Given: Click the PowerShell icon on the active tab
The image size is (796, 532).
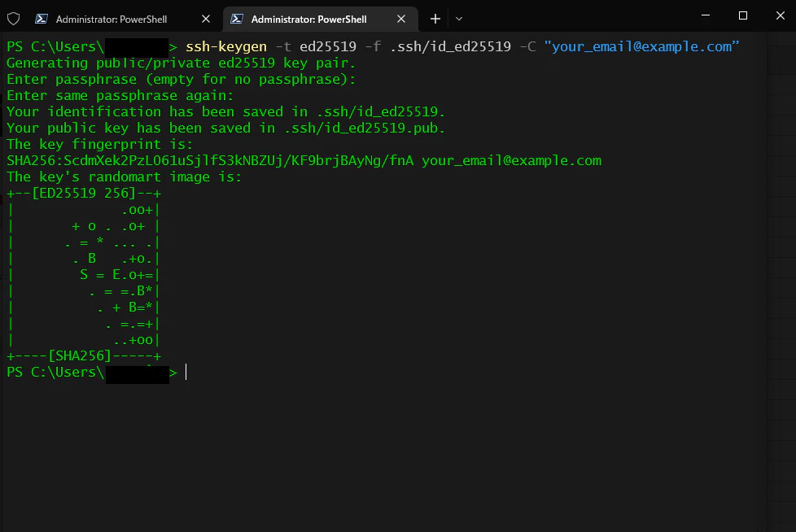Looking at the screenshot, I should pos(237,19).
